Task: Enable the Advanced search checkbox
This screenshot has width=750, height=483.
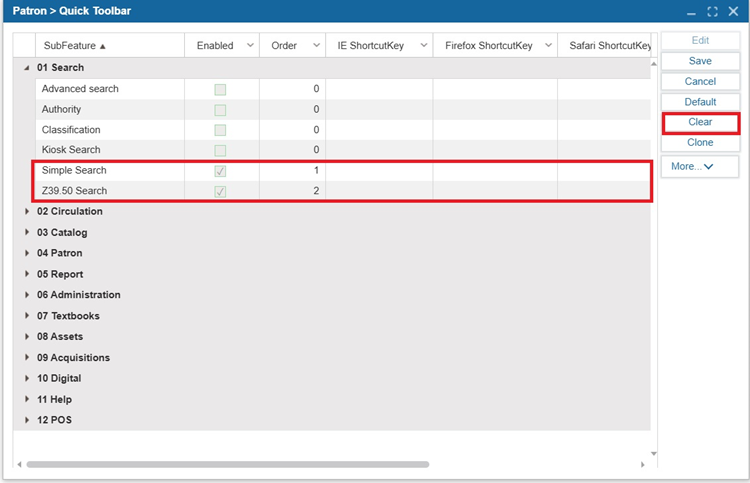Action: coord(220,89)
